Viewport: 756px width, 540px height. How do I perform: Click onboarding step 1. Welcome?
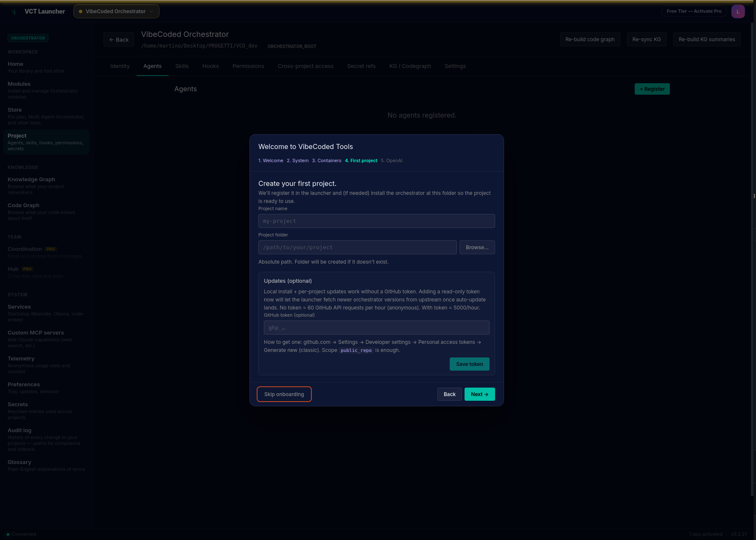271,160
